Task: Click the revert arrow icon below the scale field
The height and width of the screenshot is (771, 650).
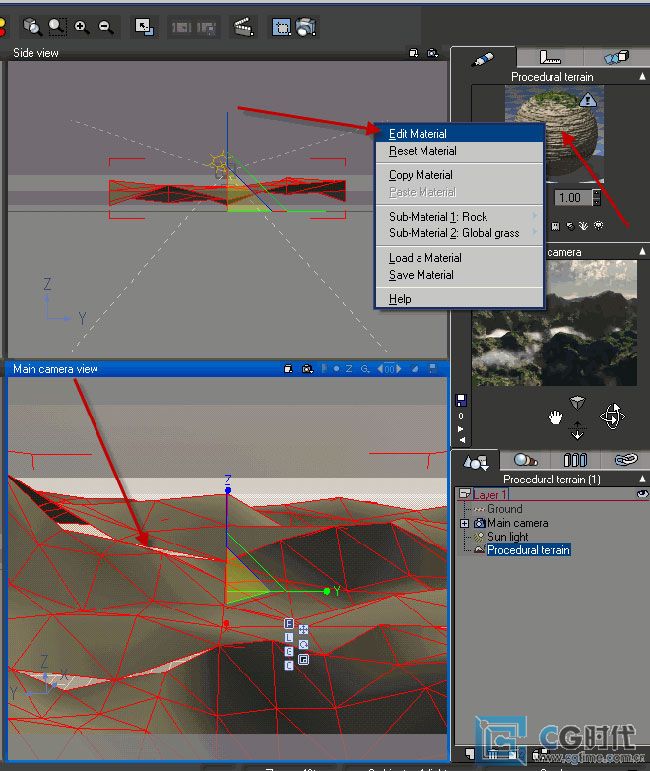Action: click(570, 226)
